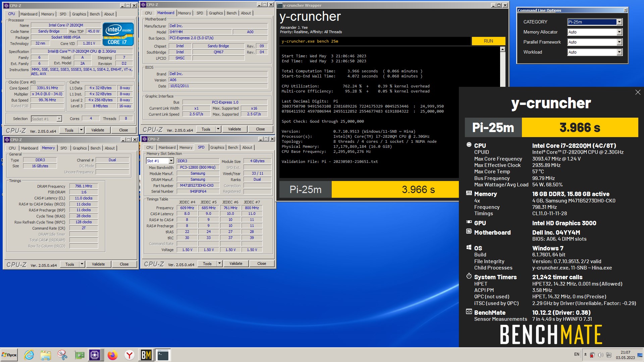Click Close button in SPD CPU-Z window
Screen dimensions: 644x362
262,263
